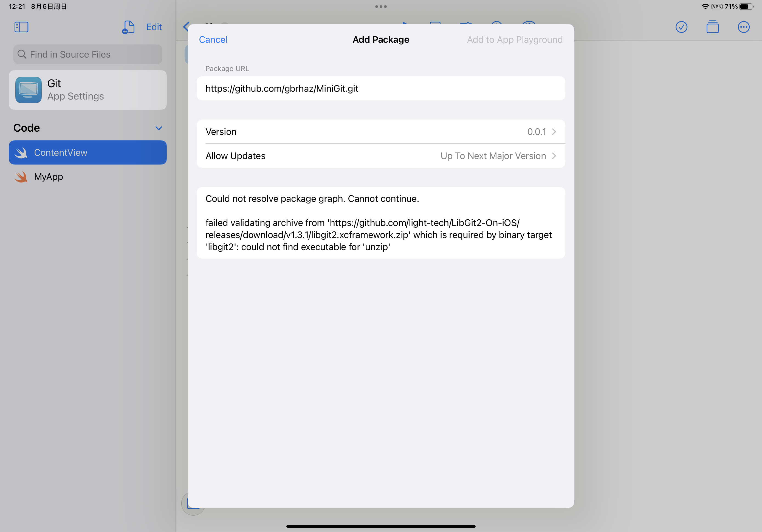Screen dimensions: 762x532
Task: Select the ContentView file
Action: coord(87,152)
